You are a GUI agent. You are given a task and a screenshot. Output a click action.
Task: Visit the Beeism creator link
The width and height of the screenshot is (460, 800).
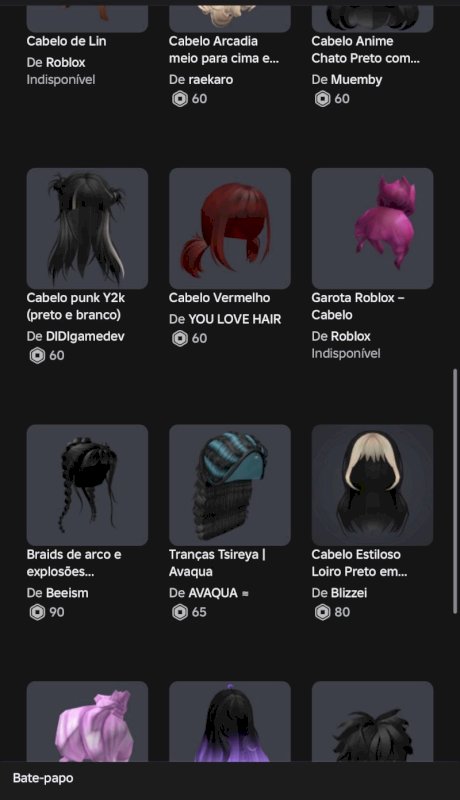(67, 593)
